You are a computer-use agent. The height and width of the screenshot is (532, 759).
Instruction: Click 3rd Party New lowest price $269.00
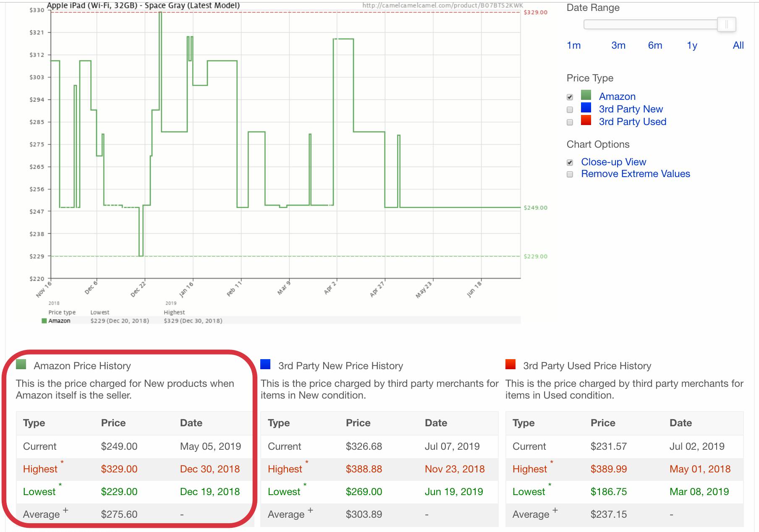pos(364,492)
